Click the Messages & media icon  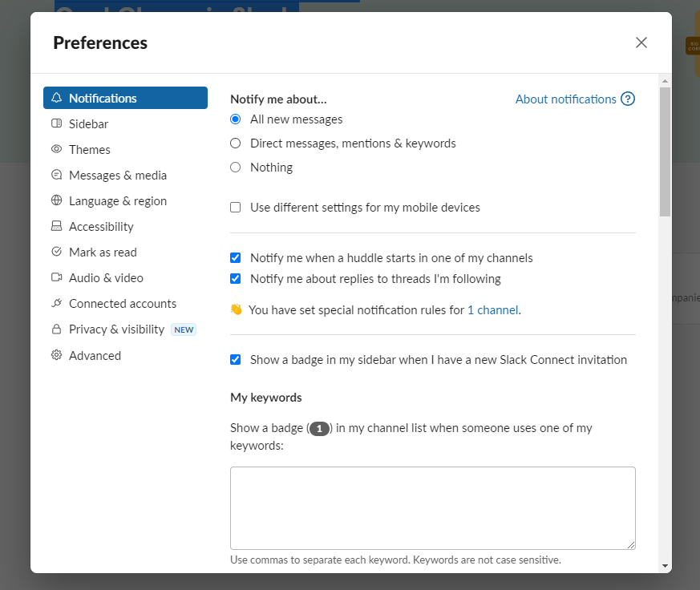(55, 175)
